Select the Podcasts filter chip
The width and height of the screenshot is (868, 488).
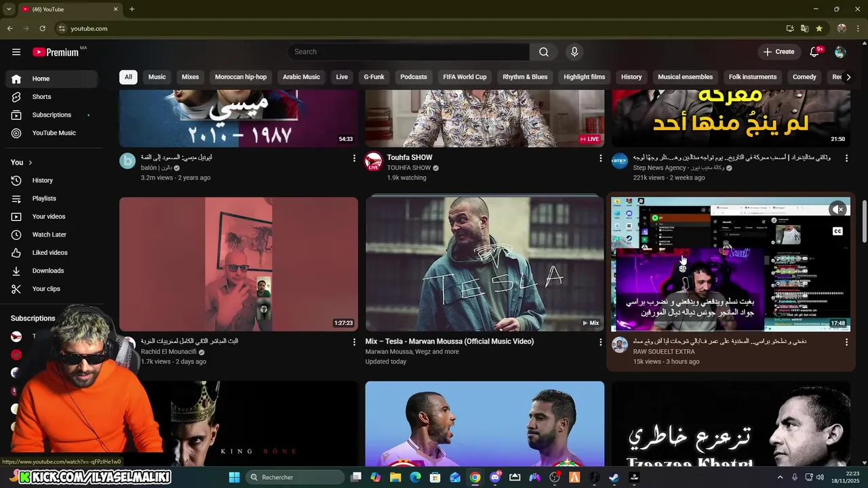[414, 77]
